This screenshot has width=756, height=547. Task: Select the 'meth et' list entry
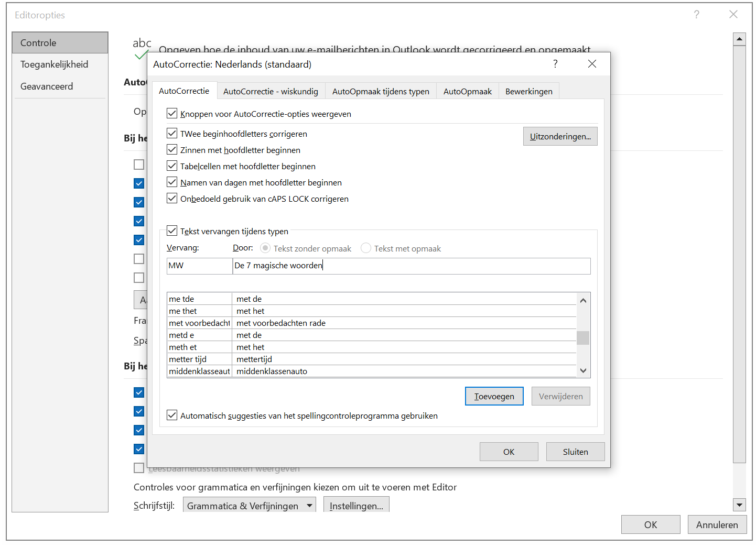(372, 347)
